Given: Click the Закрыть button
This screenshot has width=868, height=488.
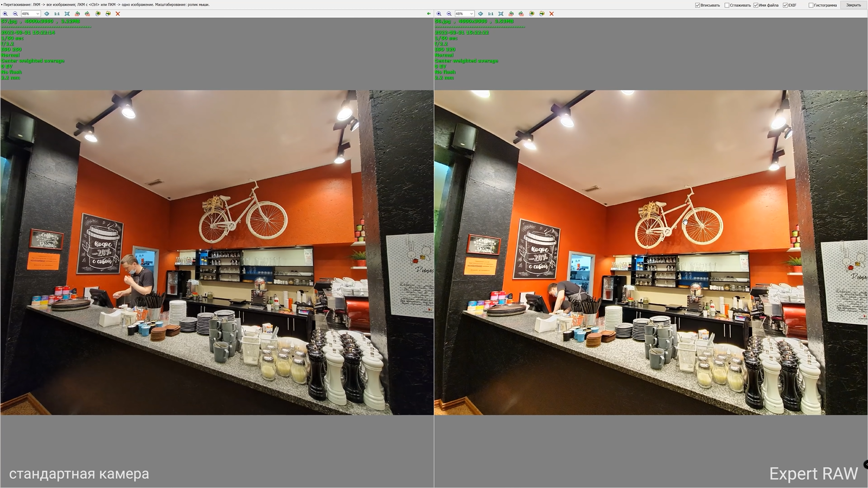Looking at the screenshot, I should pos(853,5).
